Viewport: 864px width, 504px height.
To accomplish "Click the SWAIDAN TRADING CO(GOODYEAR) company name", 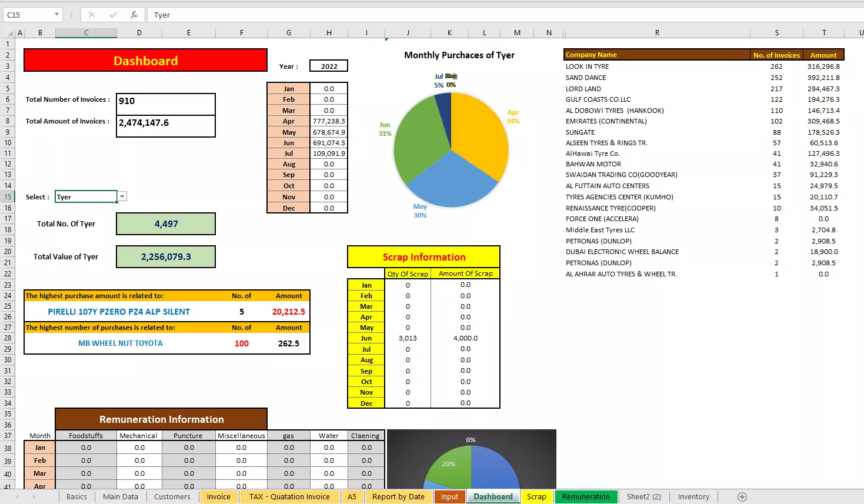I will [x=622, y=175].
